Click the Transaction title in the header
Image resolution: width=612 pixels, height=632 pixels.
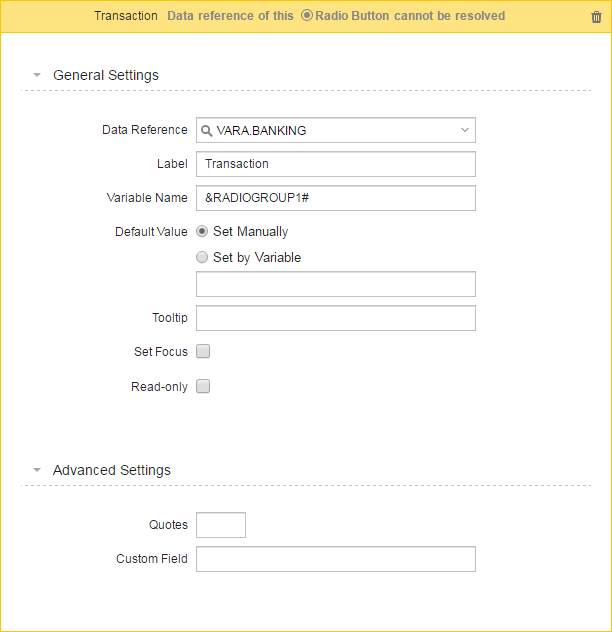click(126, 16)
